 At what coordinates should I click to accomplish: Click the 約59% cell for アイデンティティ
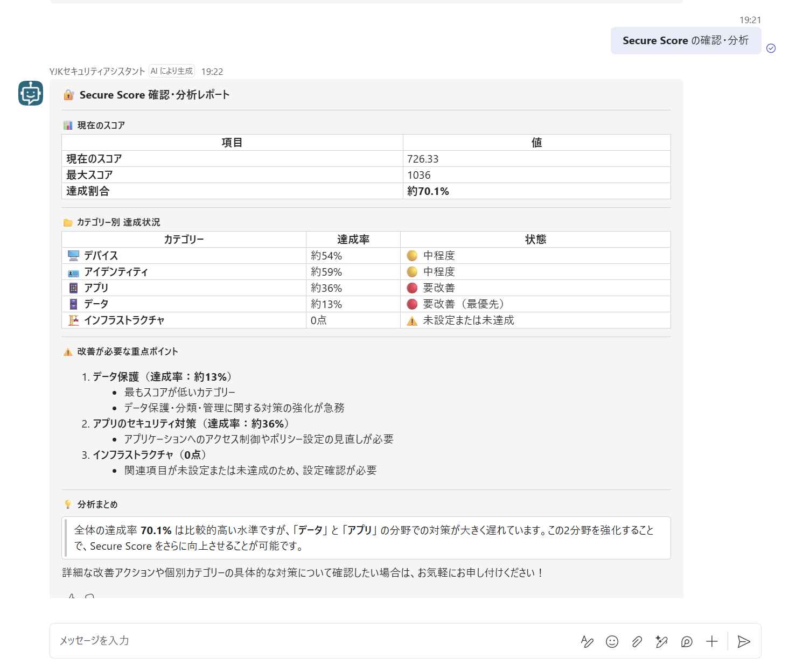pos(353,272)
